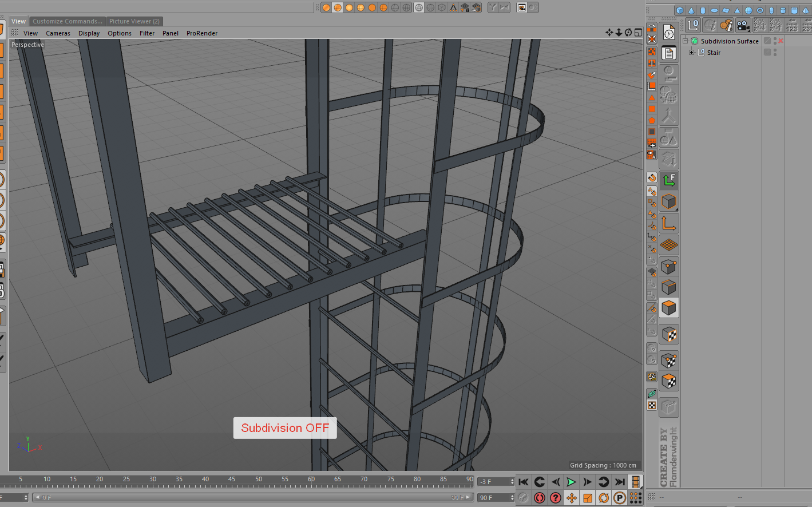812x507 pixels.
Task: Select the Torus primitive icon
Action: point(760,10)
